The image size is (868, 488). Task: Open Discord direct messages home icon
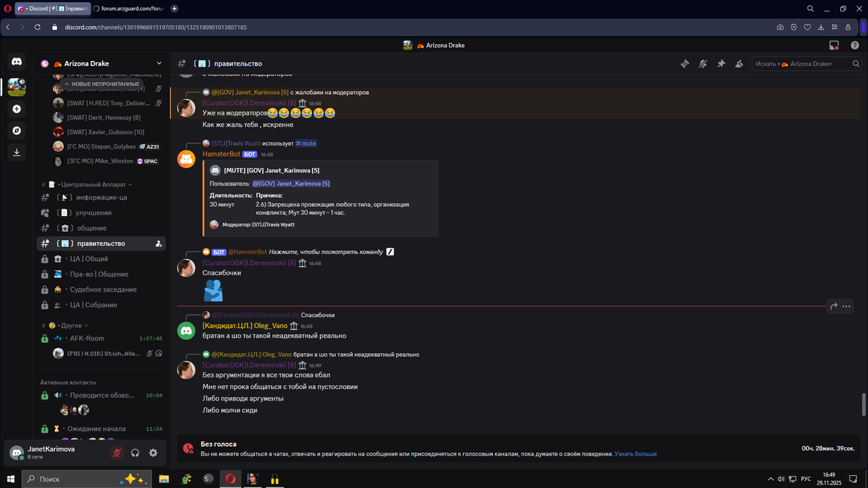17,62
